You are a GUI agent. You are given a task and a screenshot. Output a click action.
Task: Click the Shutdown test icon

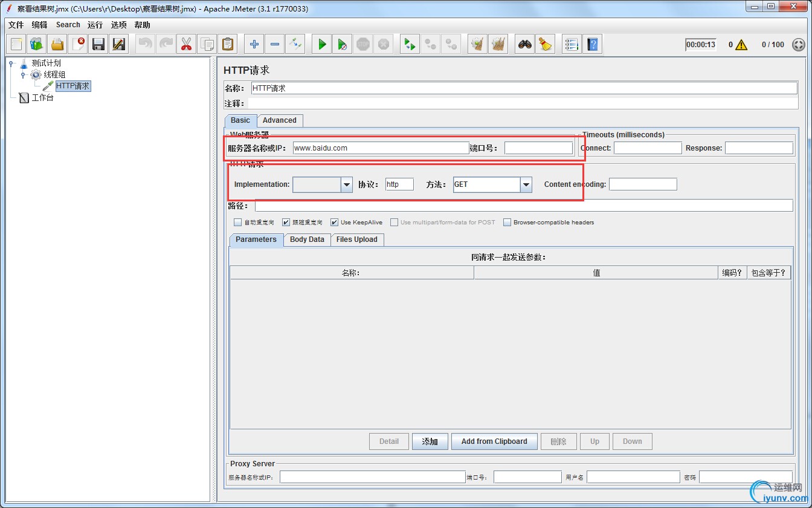383,44
